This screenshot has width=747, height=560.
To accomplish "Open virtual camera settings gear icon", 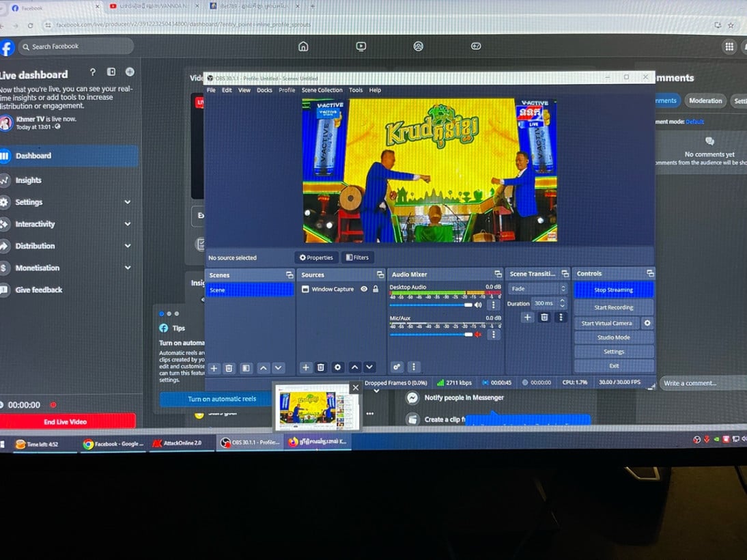I will click(x=647, y=323).
